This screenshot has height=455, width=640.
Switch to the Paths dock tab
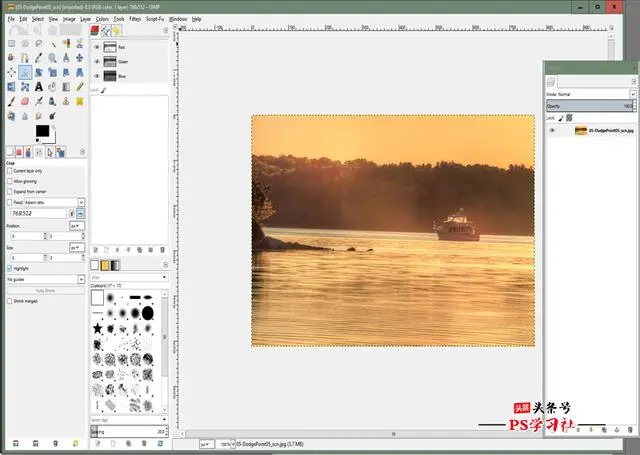(106, 31)
